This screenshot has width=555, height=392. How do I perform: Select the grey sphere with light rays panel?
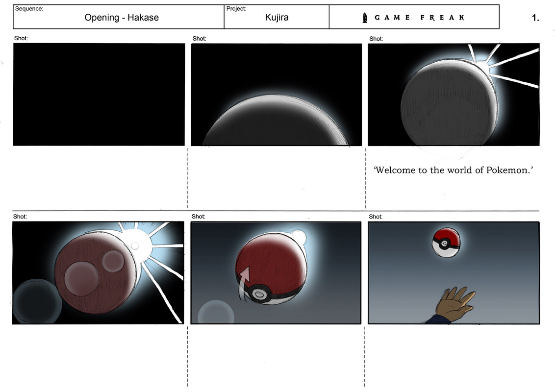[454, 95]
